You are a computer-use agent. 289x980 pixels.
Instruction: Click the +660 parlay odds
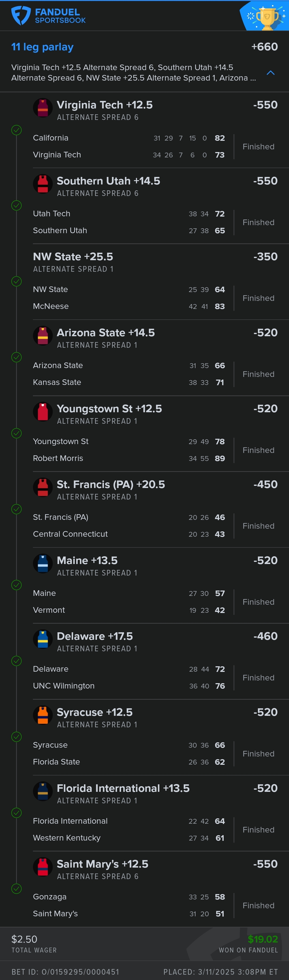pos(264,47)
